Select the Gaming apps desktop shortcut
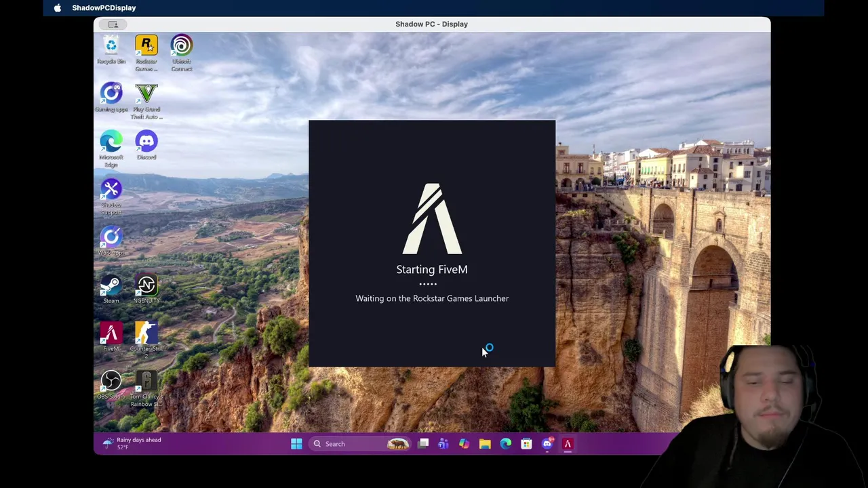This screenshot has width=868, height=488. tap(111, 98)
